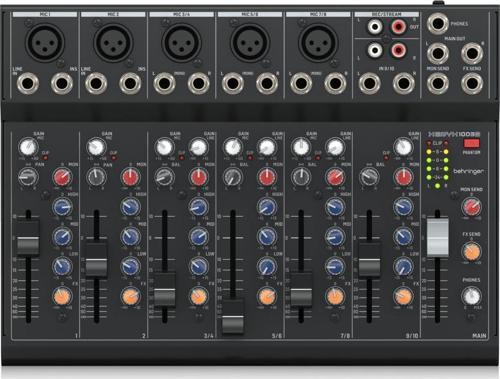Screen dimensions: 500x379
Task: Click the channel 1 INS insert jack
Action: pyautogui.click(x=62, y=83)
